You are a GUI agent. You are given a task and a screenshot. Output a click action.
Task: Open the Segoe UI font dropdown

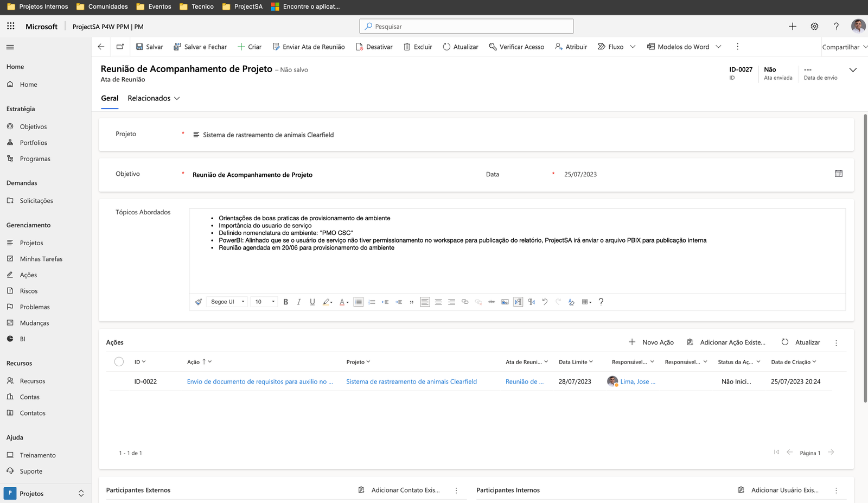228,302
